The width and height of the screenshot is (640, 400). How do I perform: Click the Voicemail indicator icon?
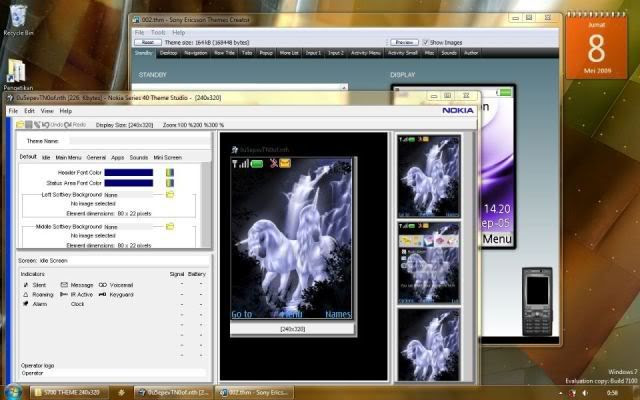tap(102, 285)
